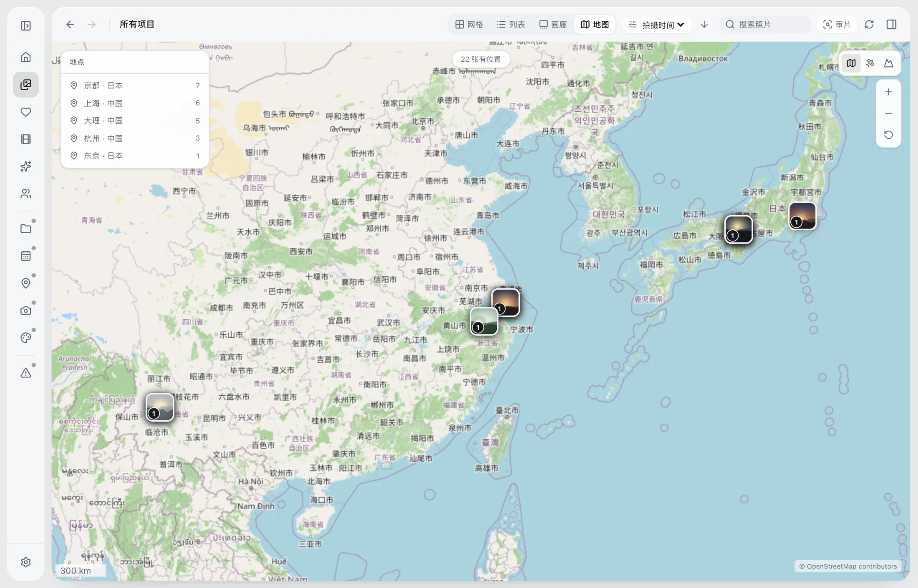Switch to 画廊 gallery view tab
The image size is (918, 588).
(553, 25)
